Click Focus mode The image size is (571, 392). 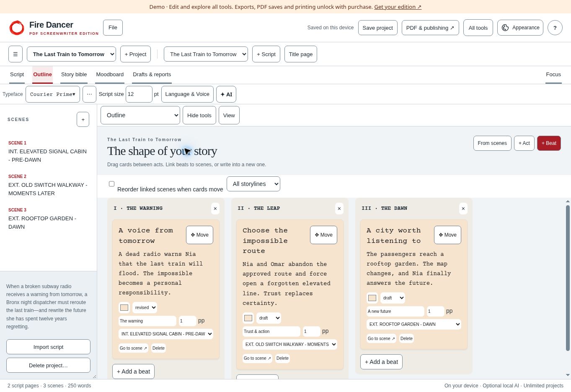pos(553,75)
